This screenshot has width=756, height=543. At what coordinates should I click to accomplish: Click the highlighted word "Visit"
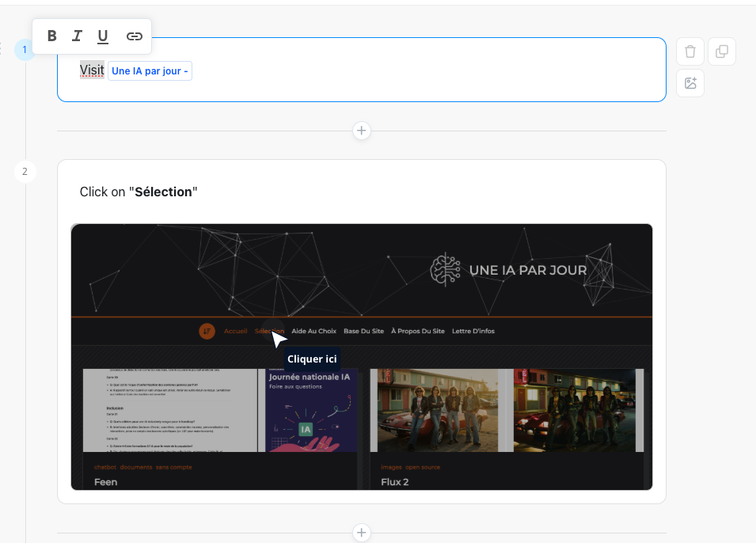(x=92, y=70)
